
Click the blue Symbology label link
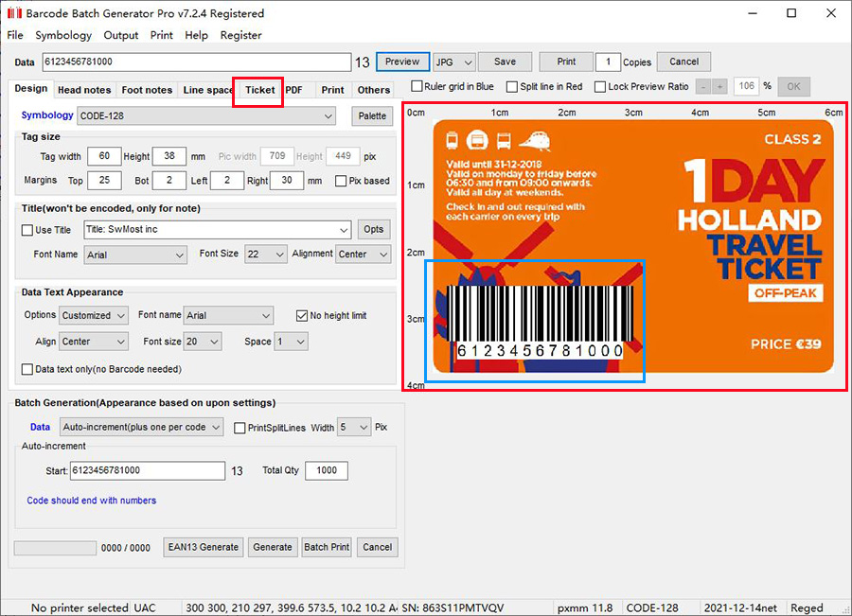click(x=47, y=115)
